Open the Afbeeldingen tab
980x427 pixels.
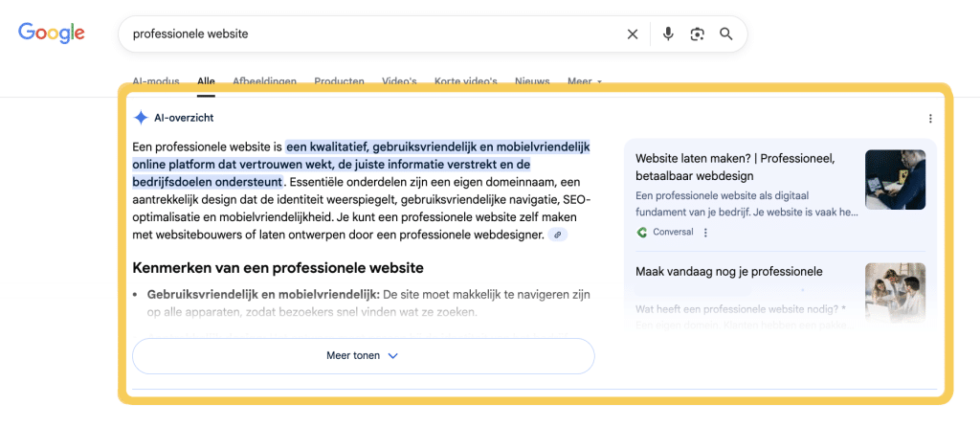point(264,81)
